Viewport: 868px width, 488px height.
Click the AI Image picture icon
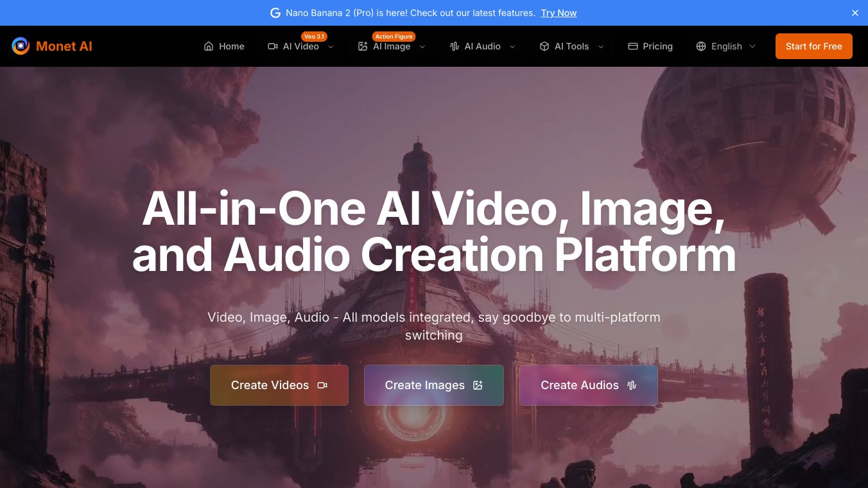(363, 46)
